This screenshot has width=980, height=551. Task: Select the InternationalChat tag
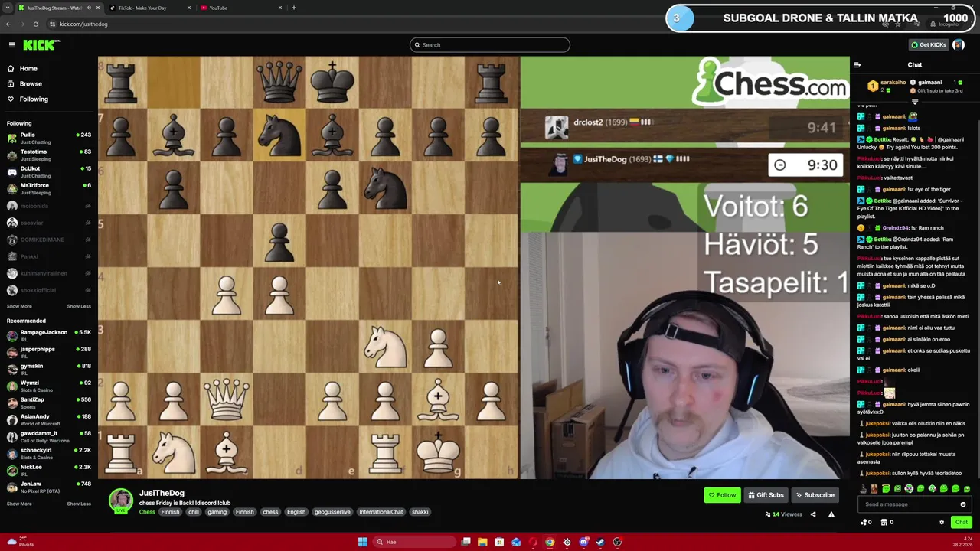[381, 512]
